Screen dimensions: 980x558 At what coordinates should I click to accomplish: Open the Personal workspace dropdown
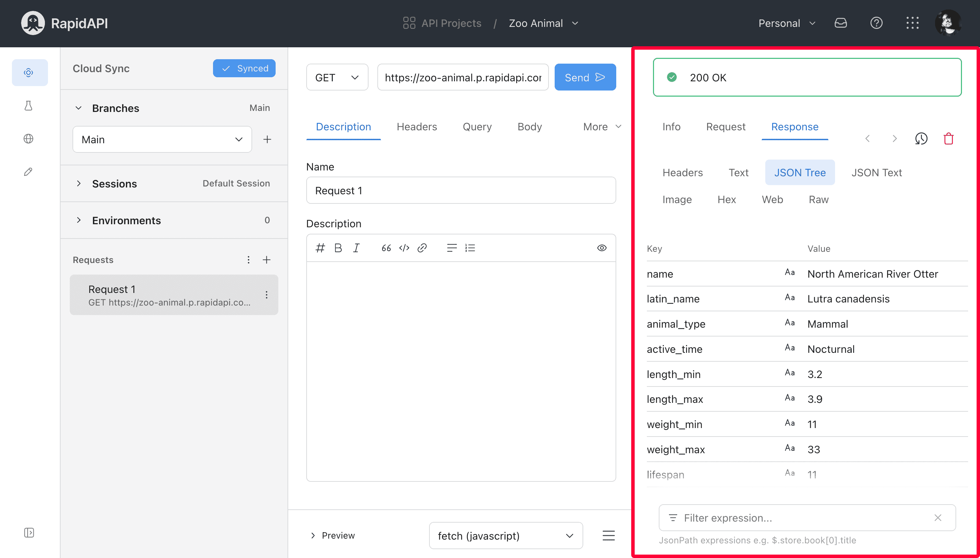(787, 23)
